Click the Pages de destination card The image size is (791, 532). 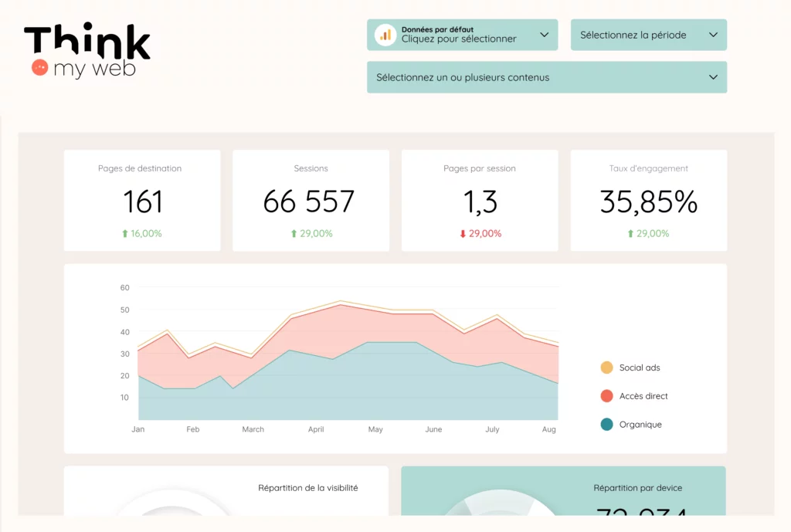tap(141, 200)
